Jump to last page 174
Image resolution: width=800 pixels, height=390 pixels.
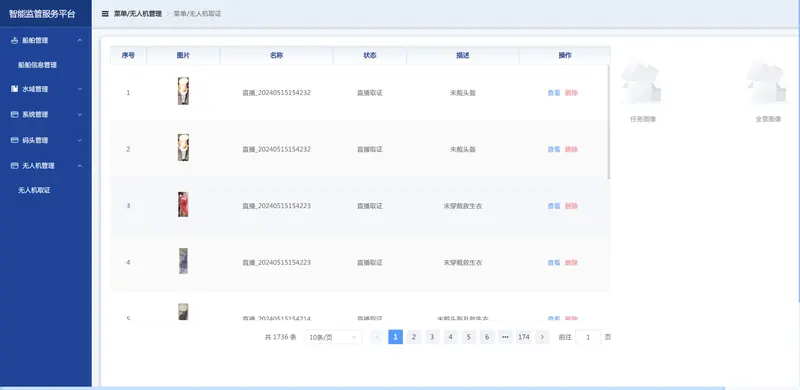(x=523, y=337)
